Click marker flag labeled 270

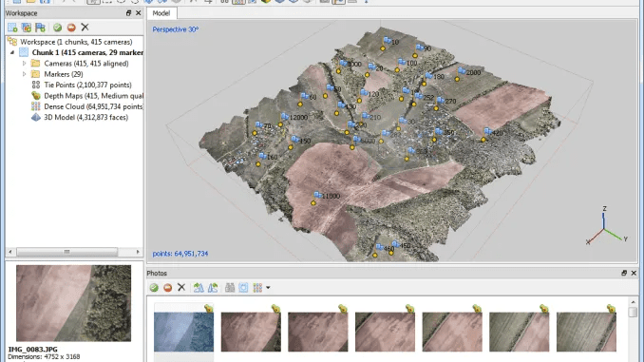click(441, 100)
